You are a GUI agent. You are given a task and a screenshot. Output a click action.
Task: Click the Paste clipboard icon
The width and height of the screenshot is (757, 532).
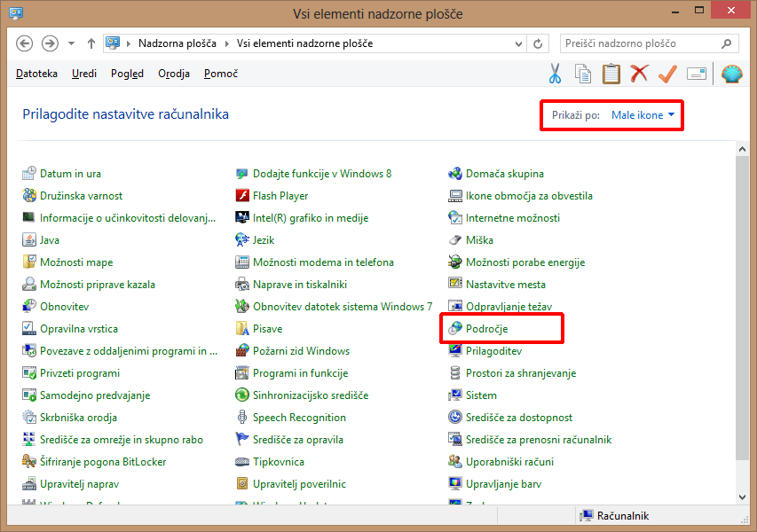pyautogui.click(x=611, y=74)
